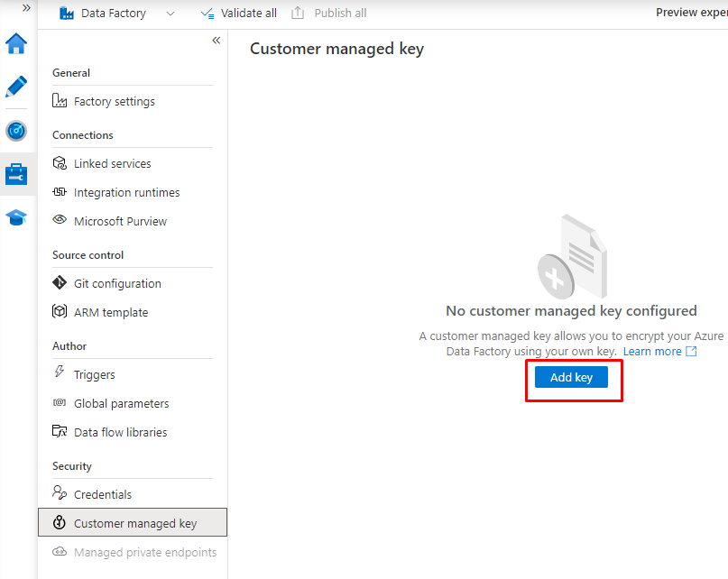
Task: Open Credentials under Security
Action: (102, 494)
